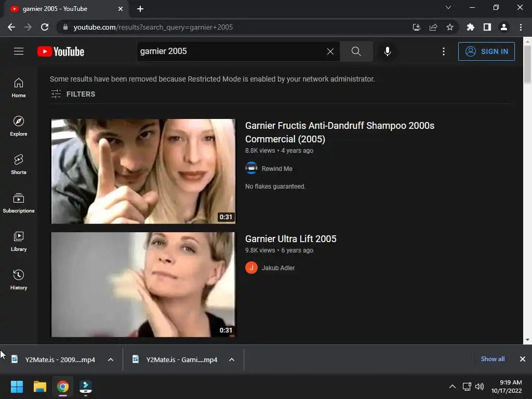Open Windows Start menu
The width and height of the screenshot is (532, 399).
[x=17, y=387]
